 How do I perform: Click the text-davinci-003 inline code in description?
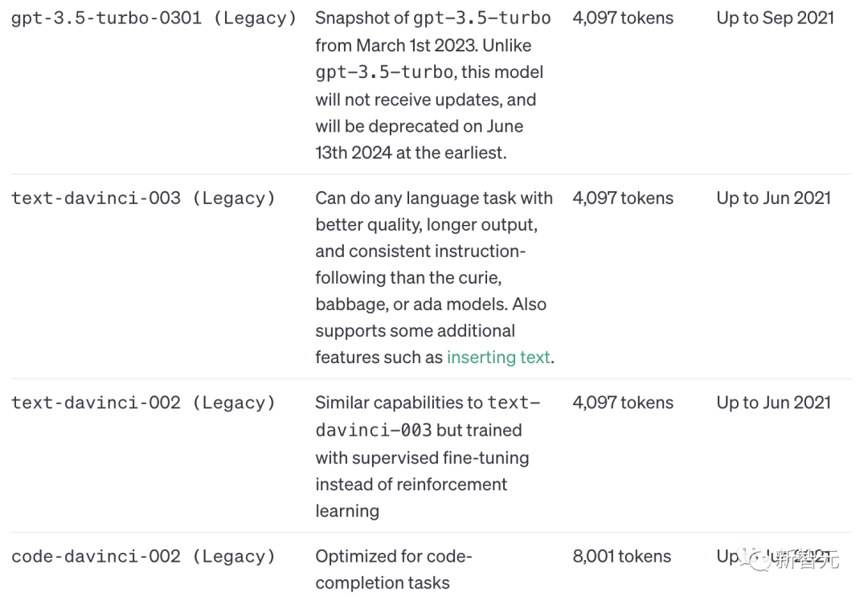tap(428, 417)
